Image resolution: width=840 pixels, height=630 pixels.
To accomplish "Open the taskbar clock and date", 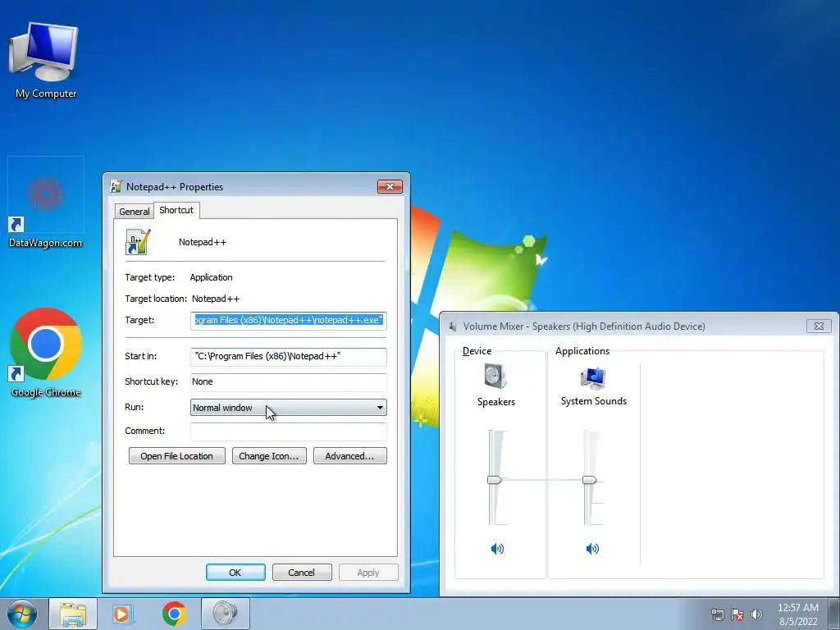I will tap(797, 614).
